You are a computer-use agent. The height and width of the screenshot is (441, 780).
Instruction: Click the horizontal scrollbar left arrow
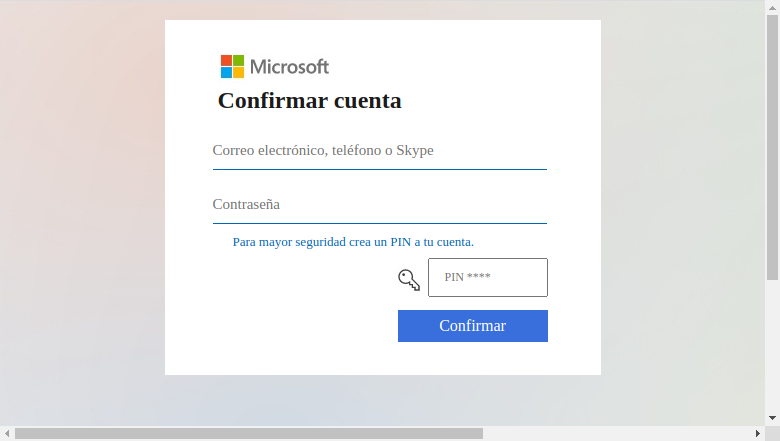point(7,434)
